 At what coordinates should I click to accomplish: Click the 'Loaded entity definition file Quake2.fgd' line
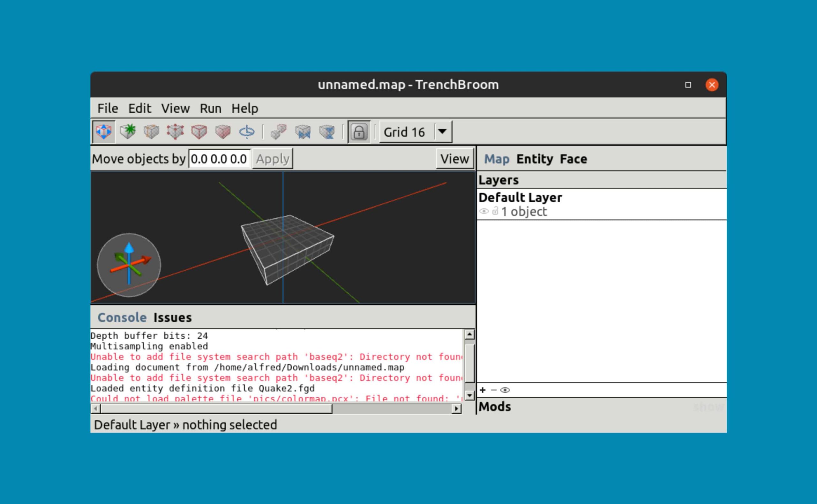203,388
